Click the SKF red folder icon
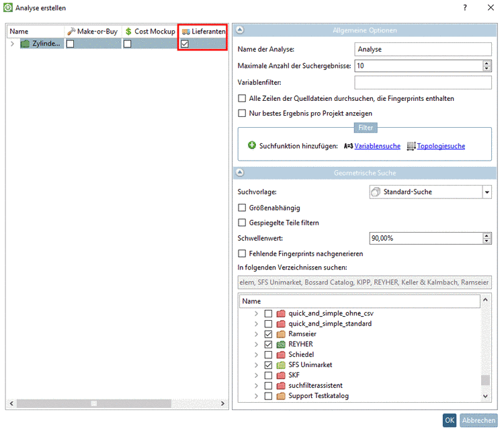The height and width of the screenshot is (433, 504). pos(281,375)
